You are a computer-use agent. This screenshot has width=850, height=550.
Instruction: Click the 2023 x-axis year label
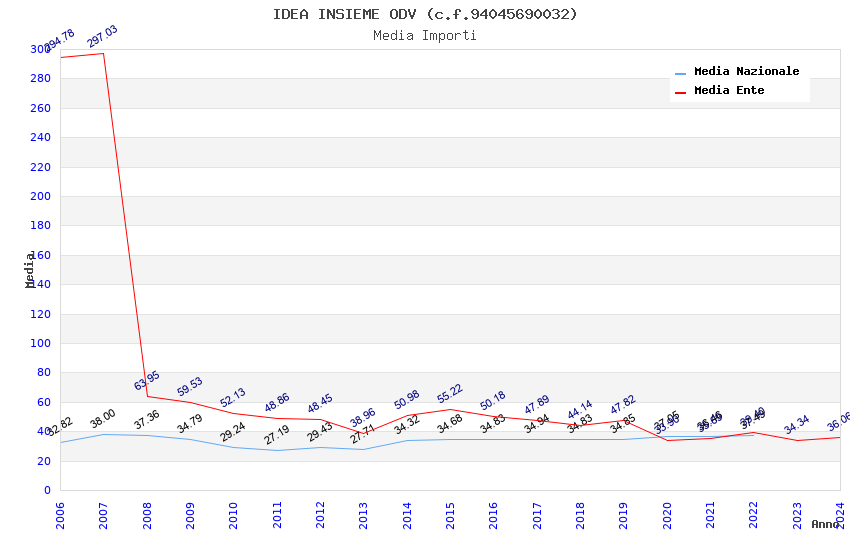click(x=797, y=515)
